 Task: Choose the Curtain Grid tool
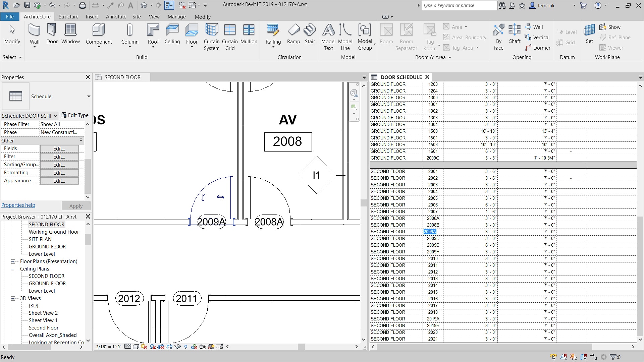click(x=230, y=30)
